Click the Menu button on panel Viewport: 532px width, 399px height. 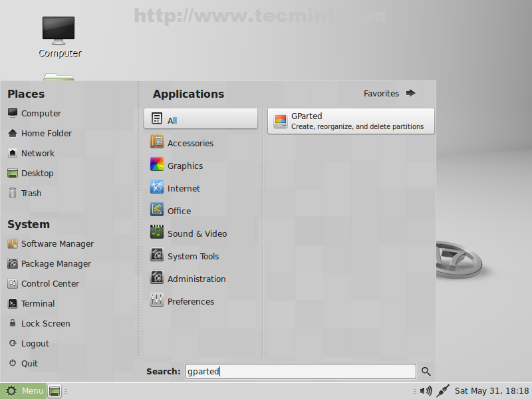(23, 391)
